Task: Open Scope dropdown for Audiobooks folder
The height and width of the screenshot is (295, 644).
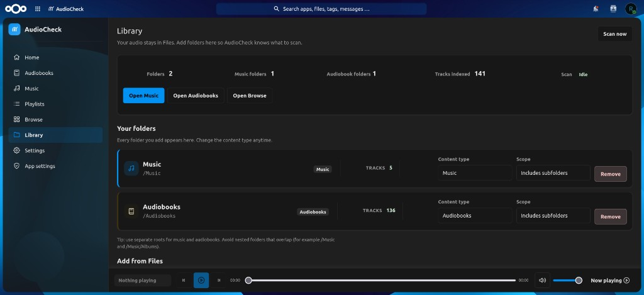Action: pos(553,216)
